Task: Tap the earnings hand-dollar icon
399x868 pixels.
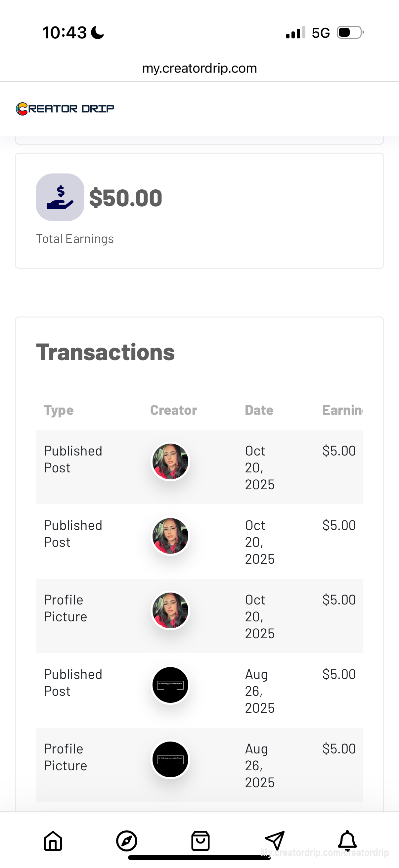Action: click(x=60, y=197)
